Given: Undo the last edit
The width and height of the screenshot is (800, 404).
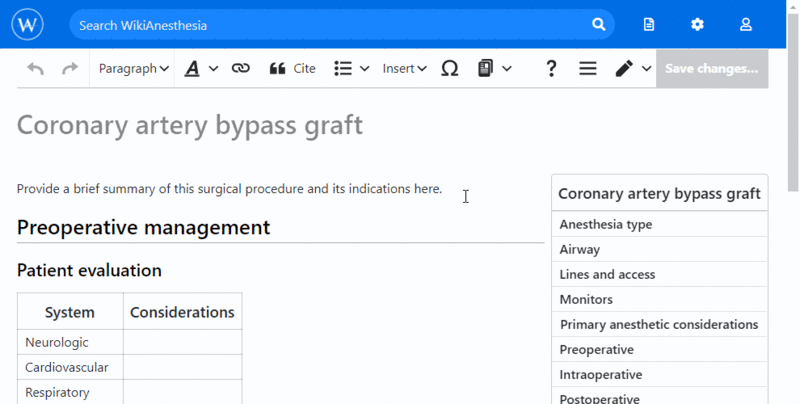Looking at the screenshot, I should (x=36, y=68).
